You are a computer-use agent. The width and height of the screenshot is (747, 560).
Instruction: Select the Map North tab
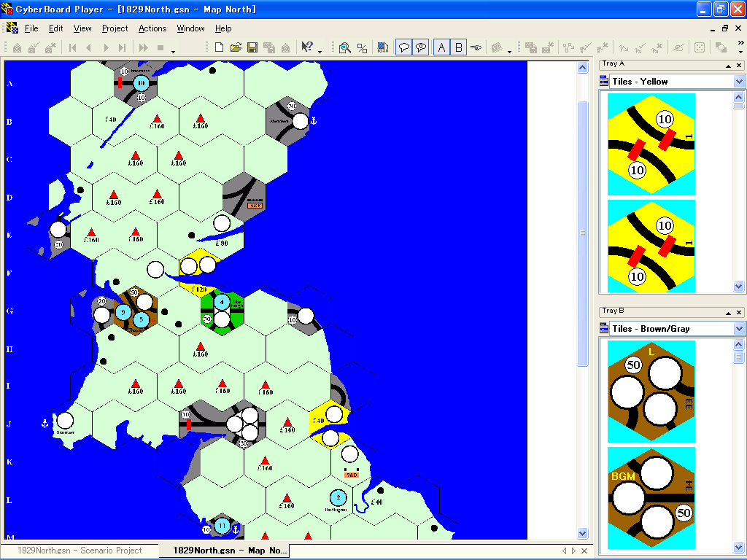coord(225,551)
